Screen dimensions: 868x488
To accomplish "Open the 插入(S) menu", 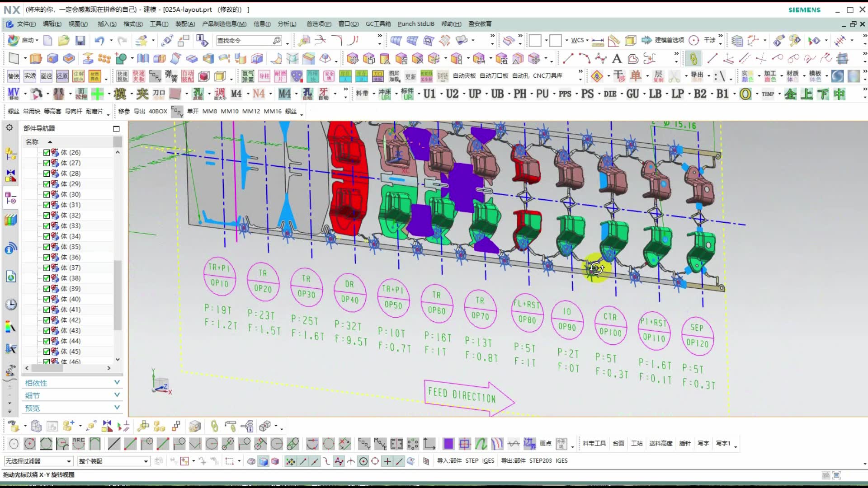I will [107, 24].
